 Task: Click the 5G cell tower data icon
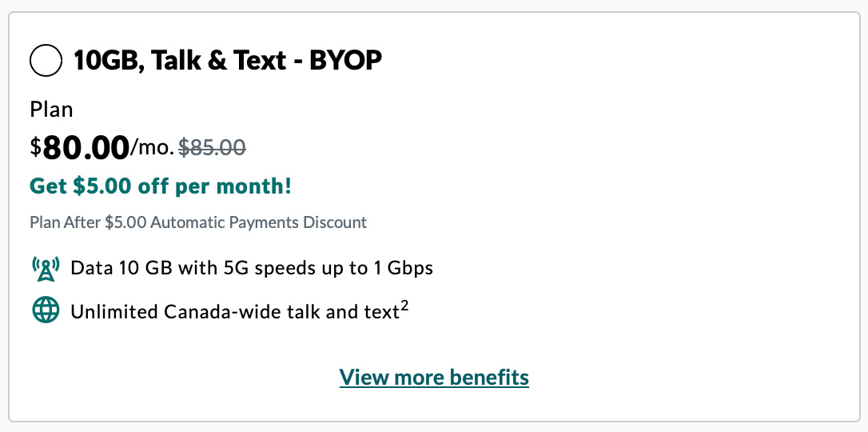pyautogui.click(x=46, y=268)
